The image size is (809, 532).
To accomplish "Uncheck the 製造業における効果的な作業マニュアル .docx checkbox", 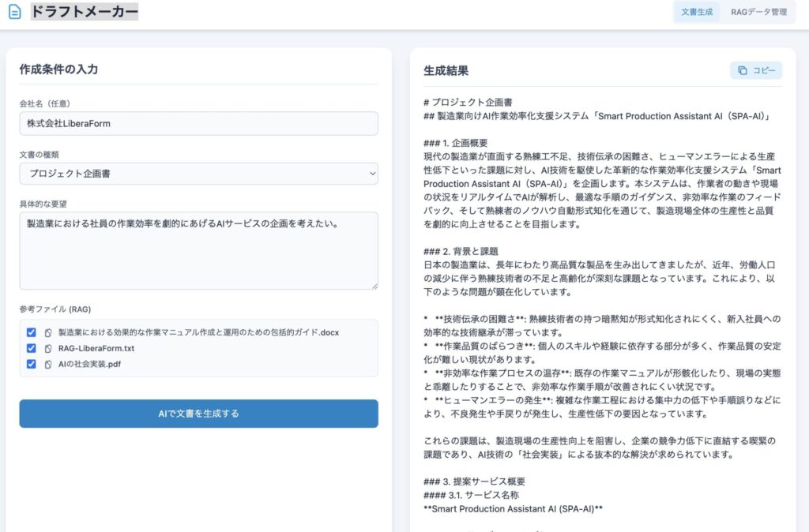I will (32, 332).
